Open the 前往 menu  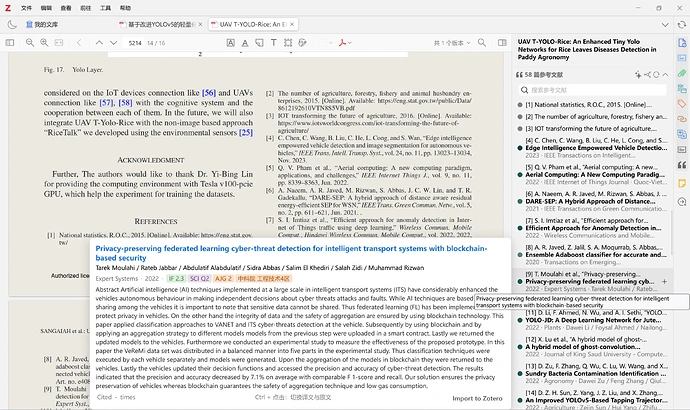tap(85, 8)
